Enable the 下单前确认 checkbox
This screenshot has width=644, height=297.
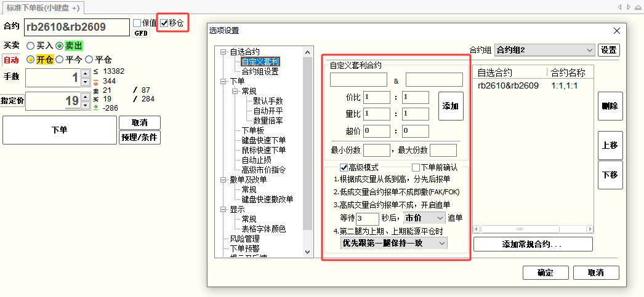point(416,167)
